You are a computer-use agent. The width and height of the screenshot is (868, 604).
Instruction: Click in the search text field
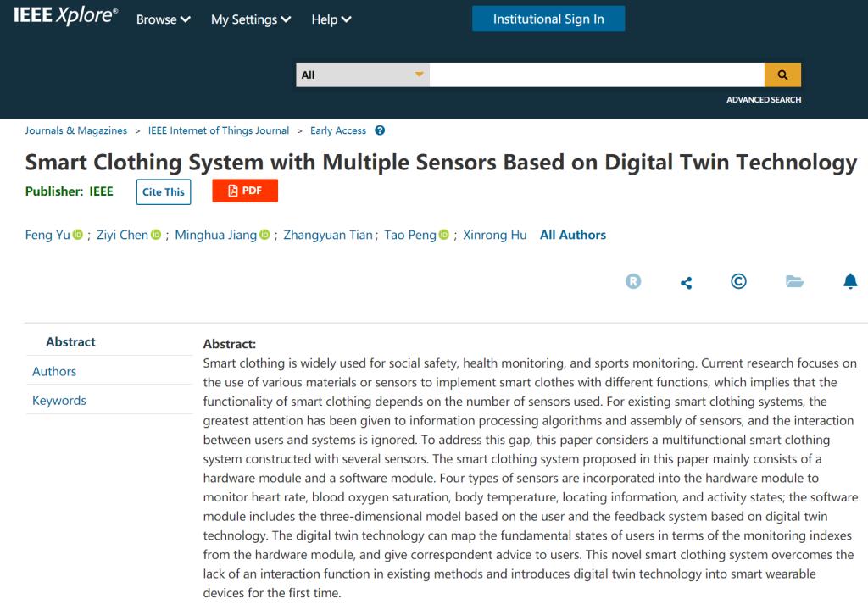[597, 75]
